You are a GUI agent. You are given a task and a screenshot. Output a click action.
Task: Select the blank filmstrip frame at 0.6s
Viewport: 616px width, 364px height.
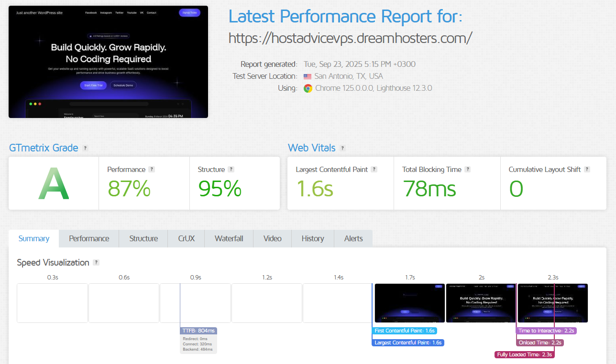click(124, 303)
